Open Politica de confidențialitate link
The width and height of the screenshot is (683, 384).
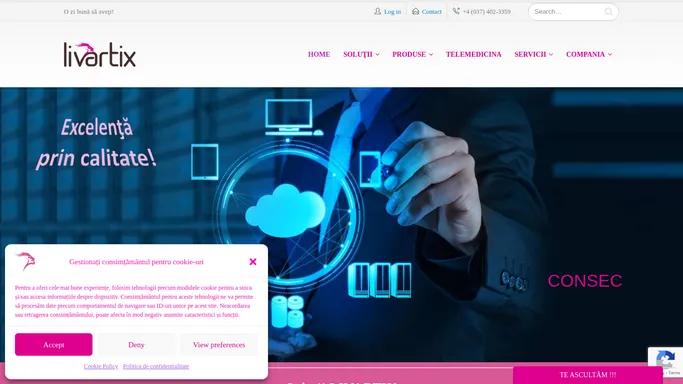(156, 366)
